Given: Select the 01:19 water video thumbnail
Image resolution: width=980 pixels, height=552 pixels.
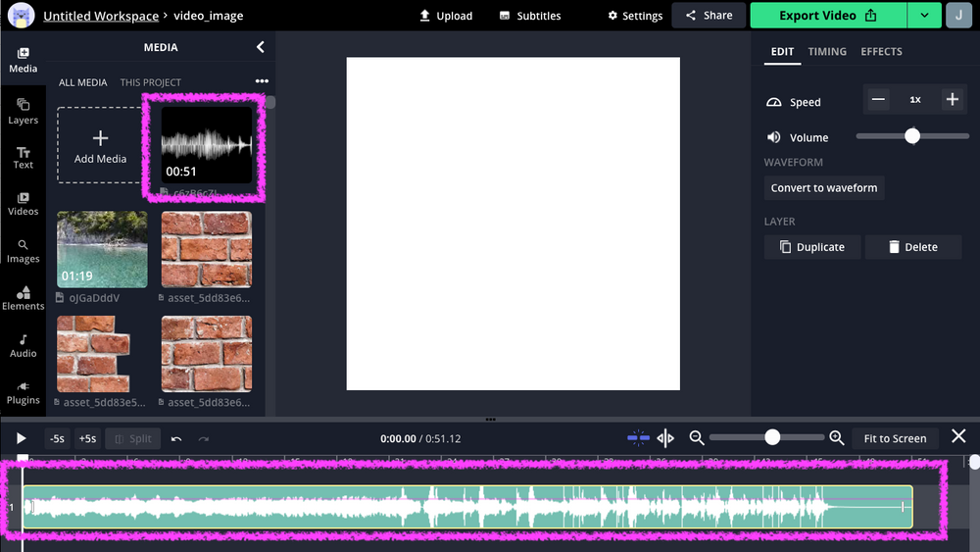Looking at the screenshot, I should click(x=102, y=249).
